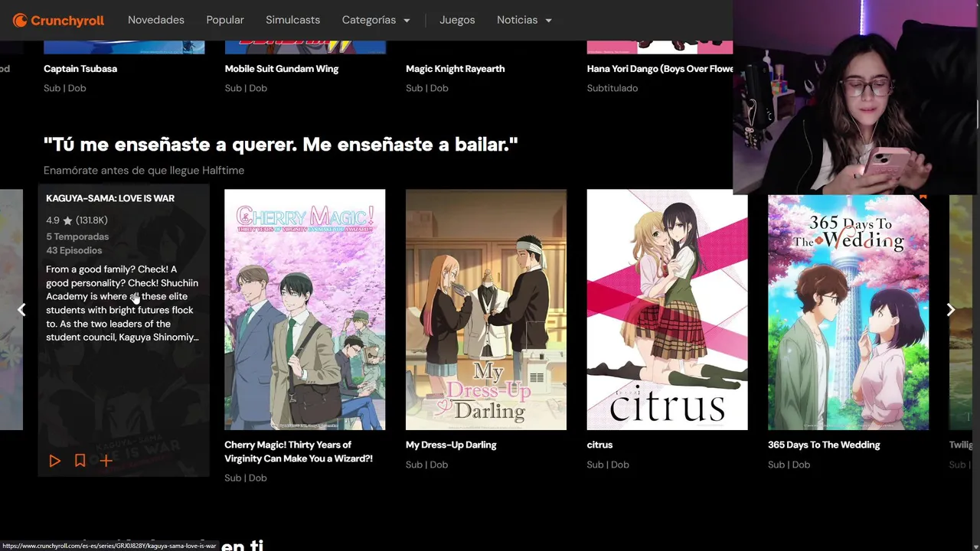Click the 4.9 star rating
This screenshot has height=551, width=980.
pyautogui.click(x=77, y=220)
